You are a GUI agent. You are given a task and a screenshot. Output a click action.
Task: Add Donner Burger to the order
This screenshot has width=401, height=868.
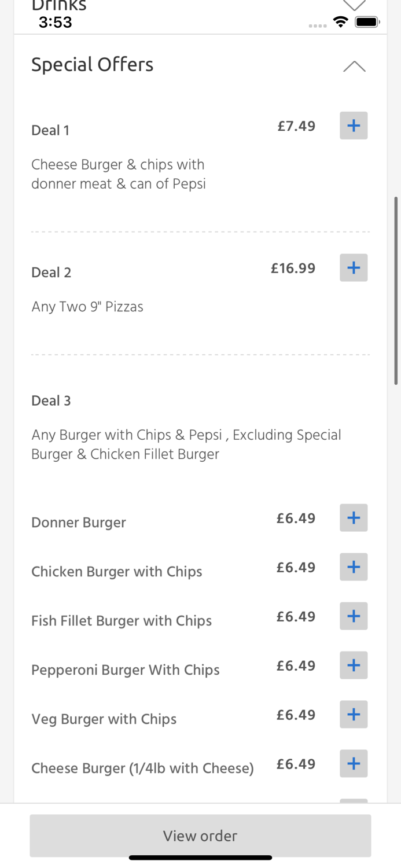click(354, 517)
